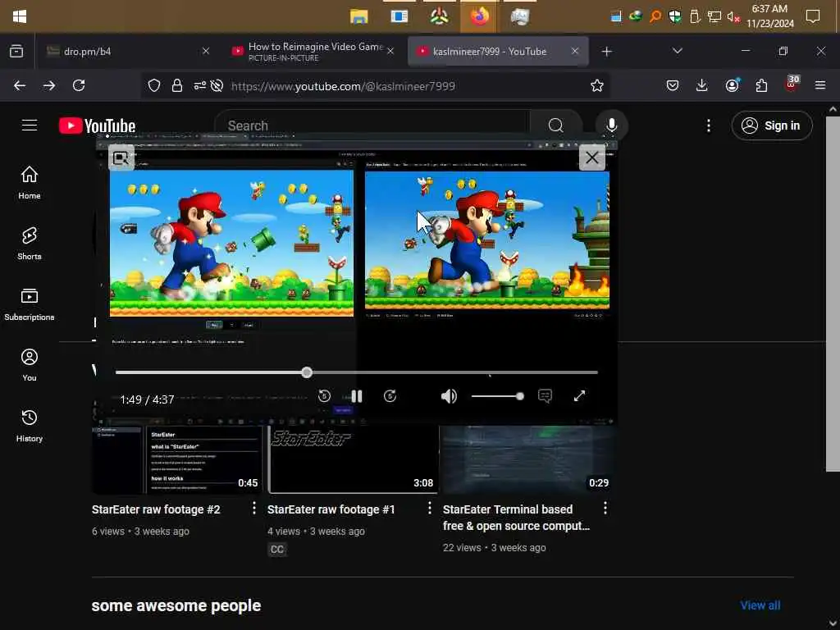The image size is (840, 630).
Task: Toggle subtitles in the PiP player
Action: (x=545, y=396)
